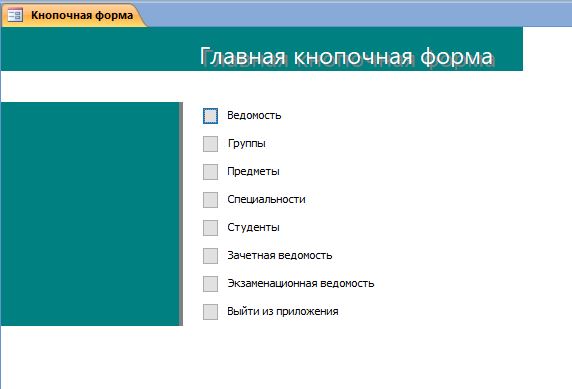The height and width of the screenshot is (389, 572).
Task: Click the square button next to Предметы
Action: (x=210, y=172)
